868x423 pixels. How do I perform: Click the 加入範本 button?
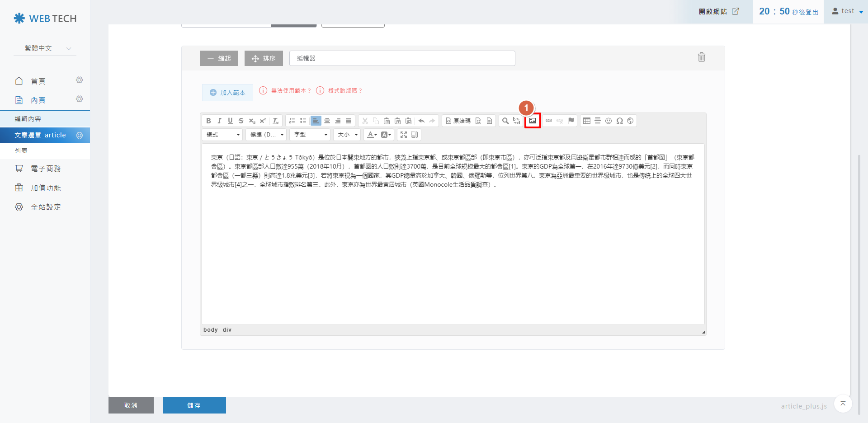(227, 93)
